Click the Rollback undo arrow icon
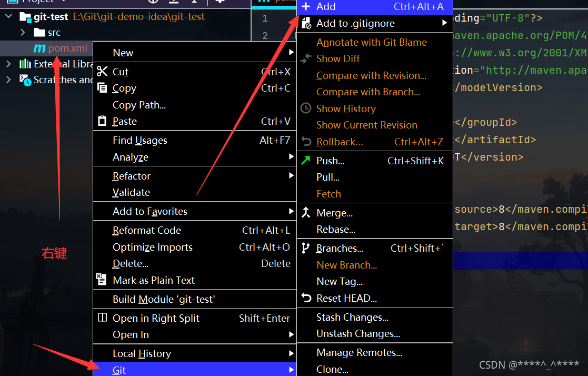 (306, 142)
